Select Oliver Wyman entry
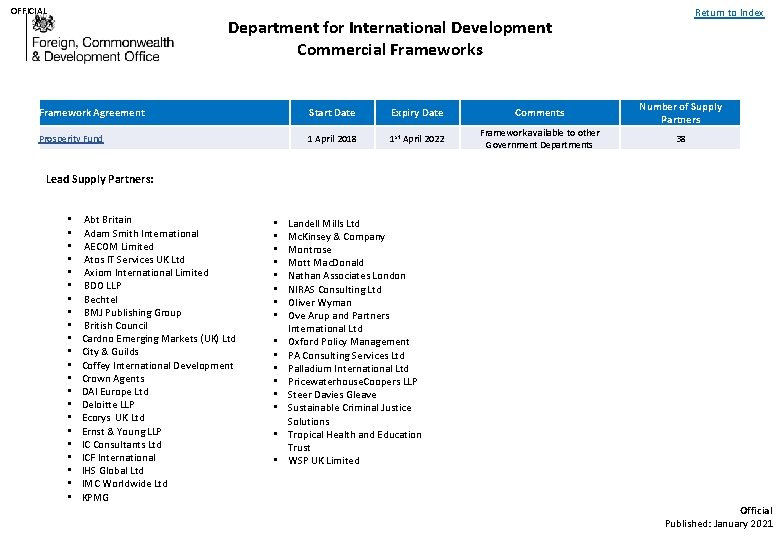The height and width of the screenshot is (540, 780). click(x=319, y=302)
